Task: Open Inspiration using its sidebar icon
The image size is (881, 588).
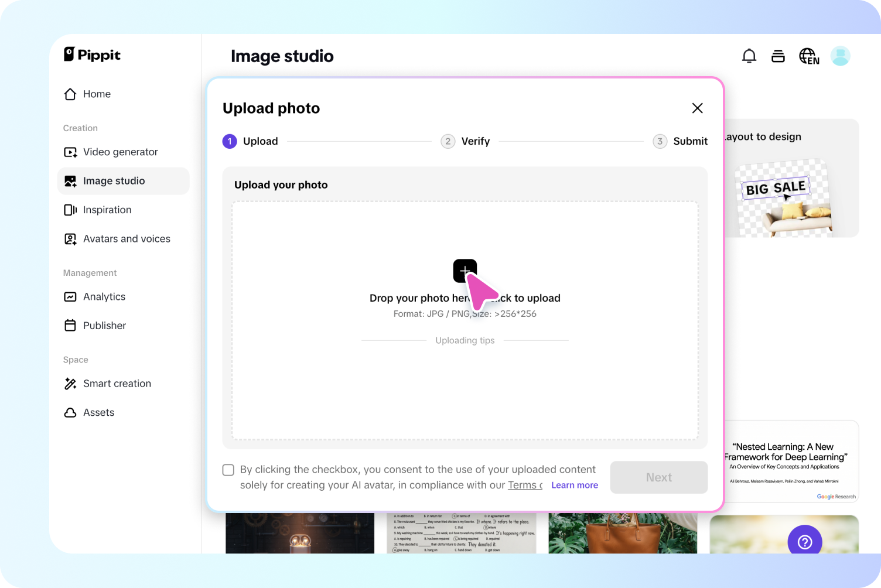Action: (x=70, y=210)
